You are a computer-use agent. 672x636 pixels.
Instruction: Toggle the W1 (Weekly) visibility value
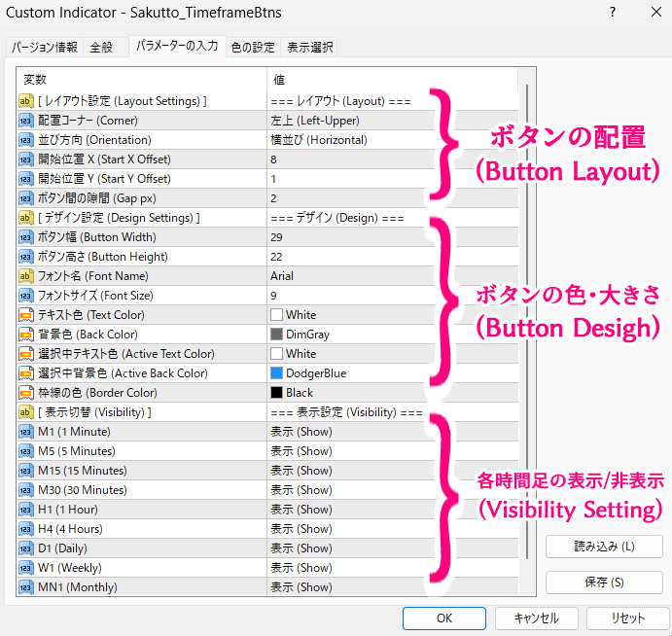click(x=301, y=568)
